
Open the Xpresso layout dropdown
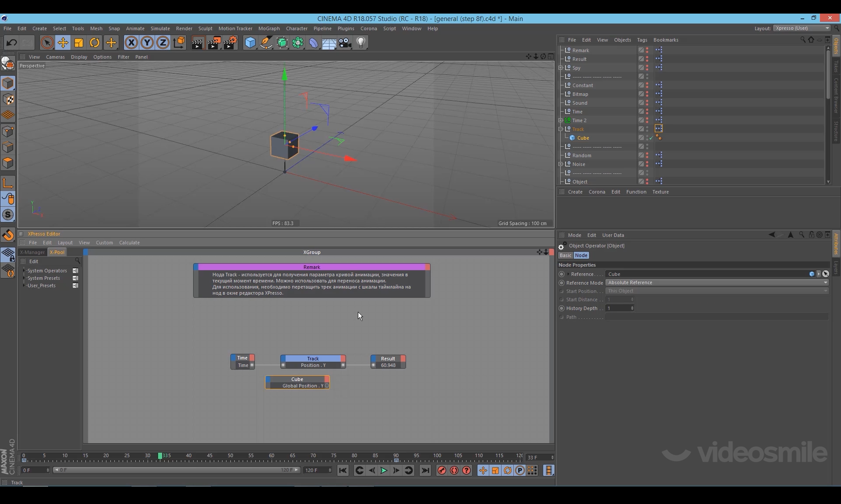tap(802, 28)
